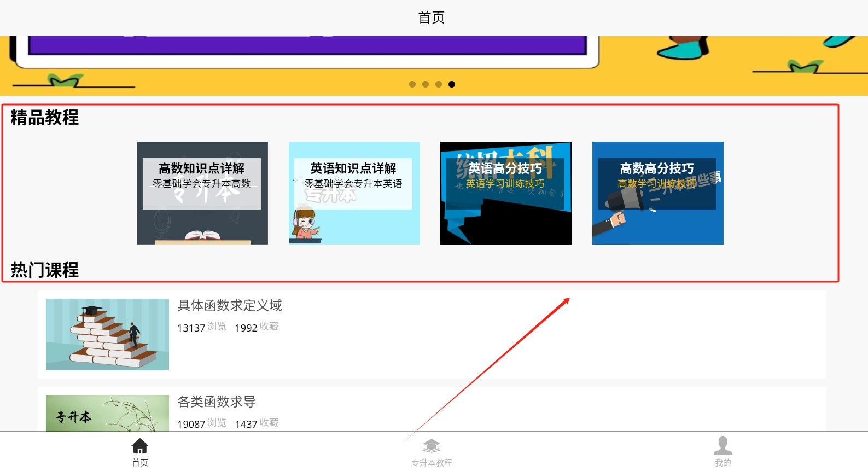The image size is (868, 471).
Task: Tap the 首页 home icon in bottom bar
Action: point(140,446)
